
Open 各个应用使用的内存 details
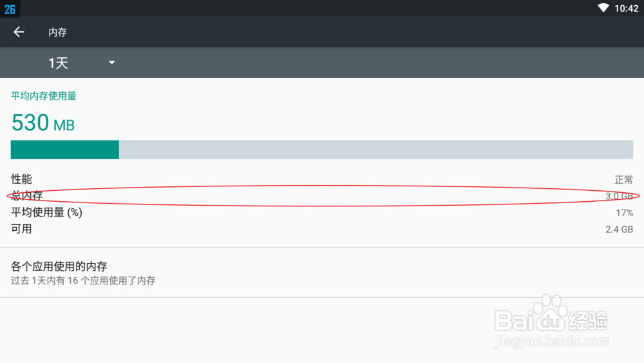tap(322, 273)
